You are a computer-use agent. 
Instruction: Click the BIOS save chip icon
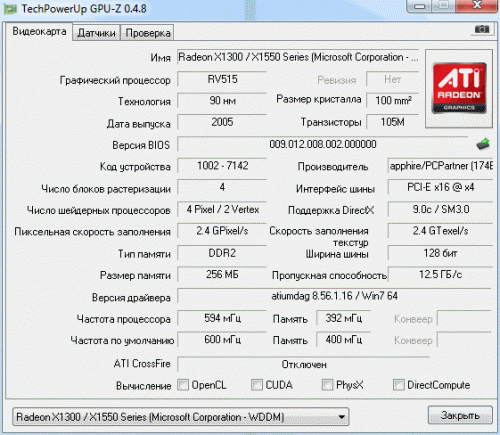pos(483,144)
